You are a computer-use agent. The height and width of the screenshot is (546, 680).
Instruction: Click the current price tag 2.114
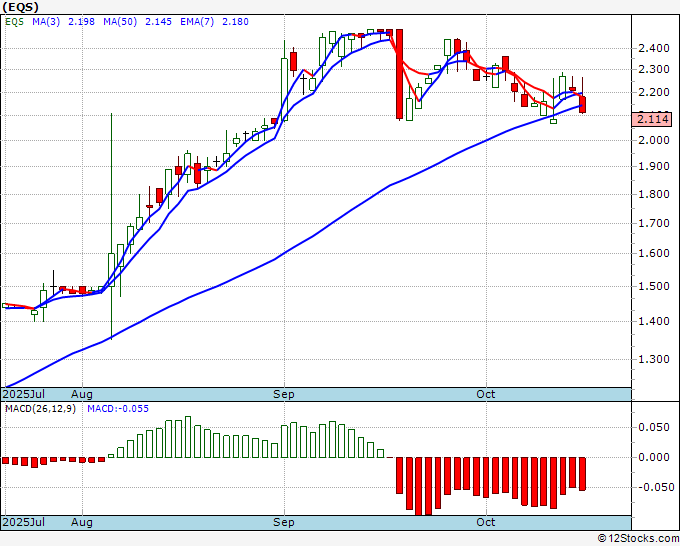(652, 119)
